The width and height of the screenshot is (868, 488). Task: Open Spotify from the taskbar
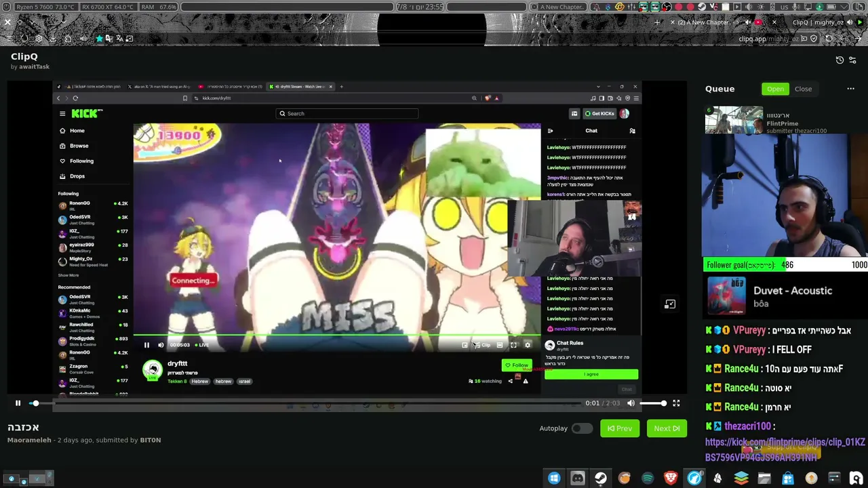[x=648, y=479]
